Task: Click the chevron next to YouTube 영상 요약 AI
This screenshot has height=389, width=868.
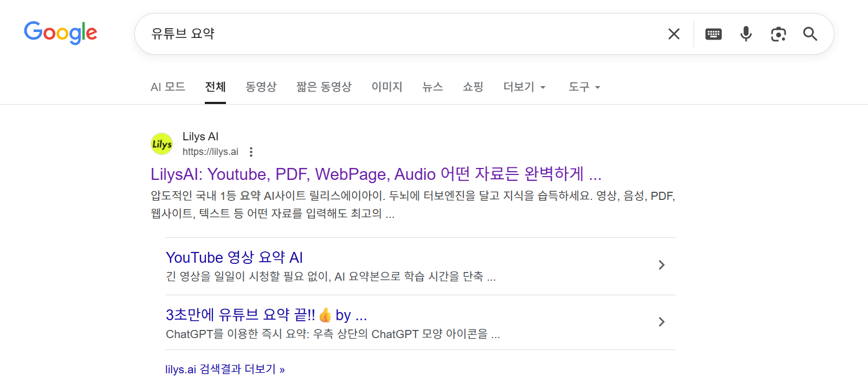Action: tap(661, 265)
